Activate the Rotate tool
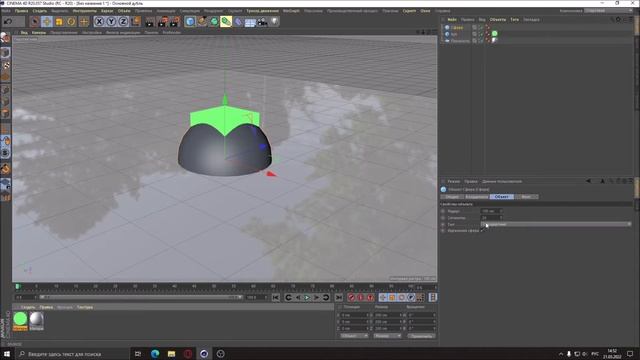 (71, 21)
